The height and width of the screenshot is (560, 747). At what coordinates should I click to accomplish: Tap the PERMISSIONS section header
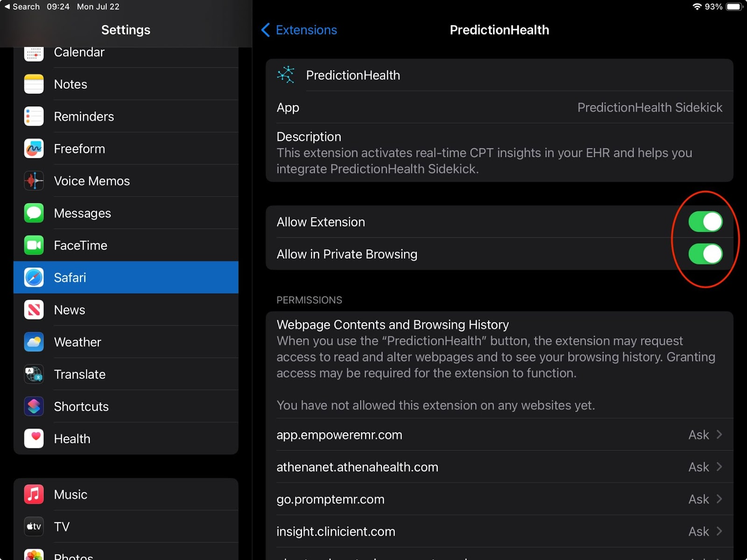tap(309, 300)
